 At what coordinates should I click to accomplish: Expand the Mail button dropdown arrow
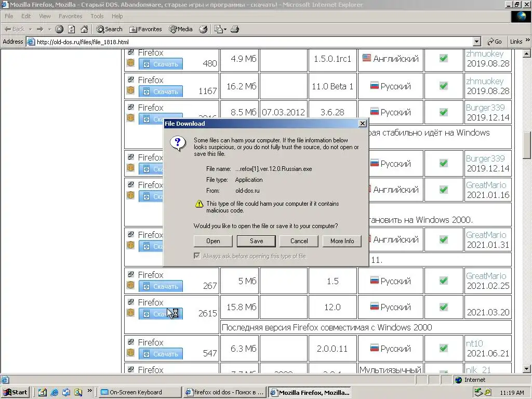(225, 29)
